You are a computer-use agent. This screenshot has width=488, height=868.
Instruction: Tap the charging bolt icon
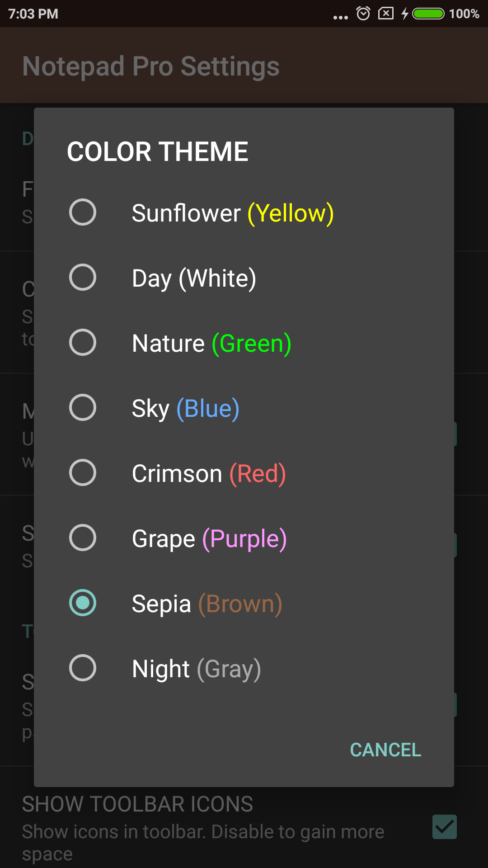tap(405, 14)
